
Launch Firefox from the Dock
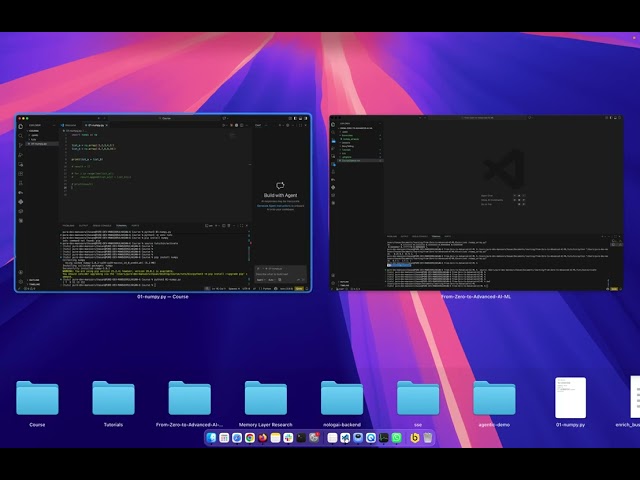pos(263,438)
